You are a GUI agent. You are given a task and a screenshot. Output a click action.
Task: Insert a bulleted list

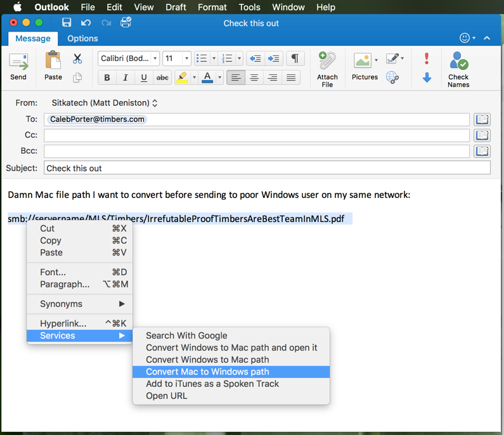click(x=202, y=58)
